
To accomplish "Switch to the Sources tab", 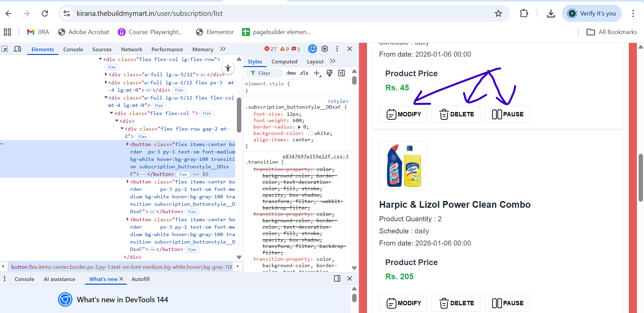I will click(102, 49).
